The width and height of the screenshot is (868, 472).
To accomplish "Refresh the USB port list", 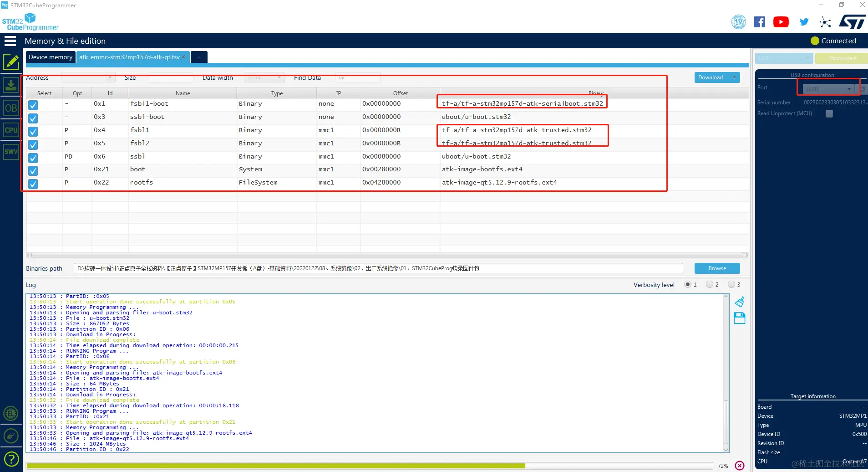I will (863, 89).
